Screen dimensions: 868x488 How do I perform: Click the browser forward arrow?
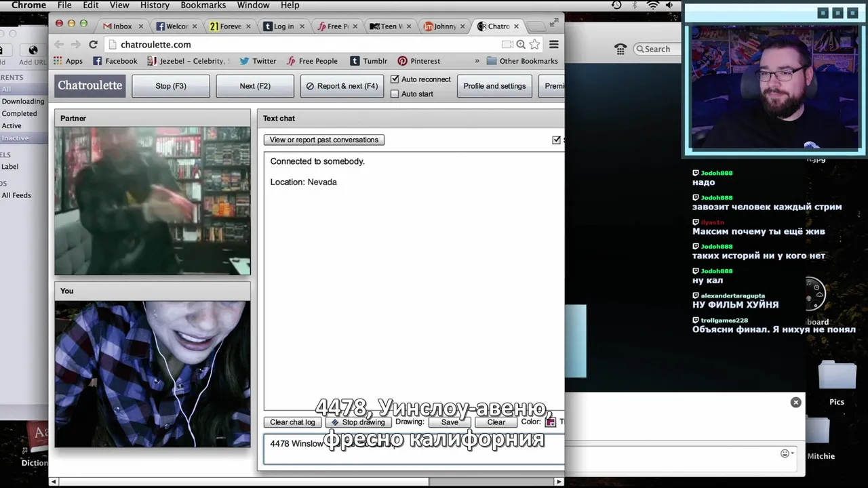pyautogui.click(x=75, y=44)
